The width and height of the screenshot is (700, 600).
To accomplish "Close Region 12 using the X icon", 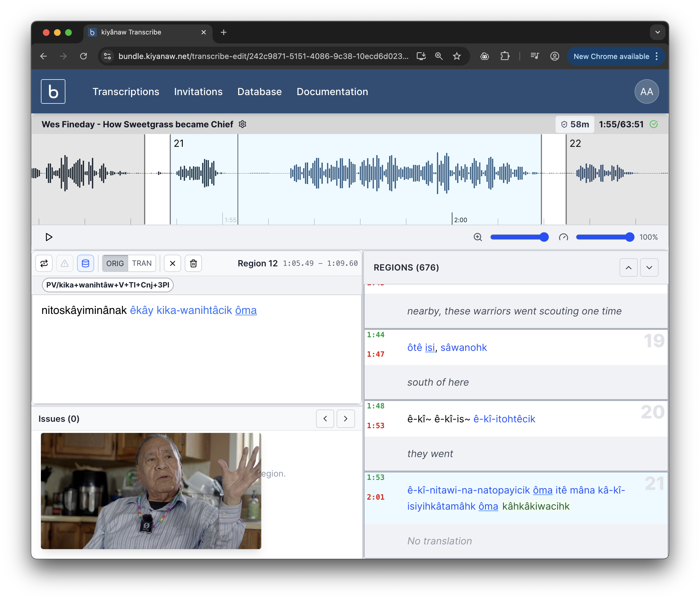I will coord(172,263).
